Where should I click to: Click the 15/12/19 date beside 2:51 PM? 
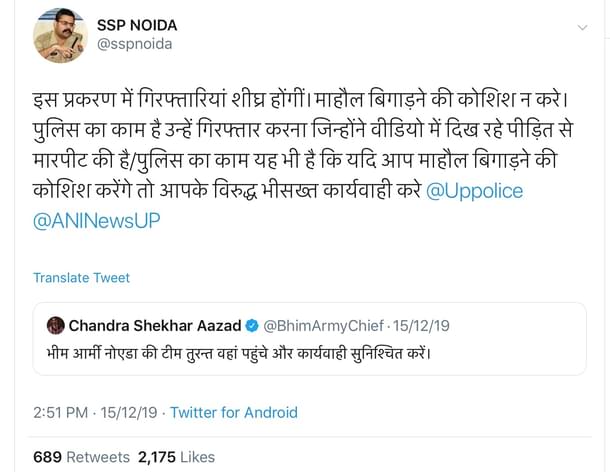131,412
